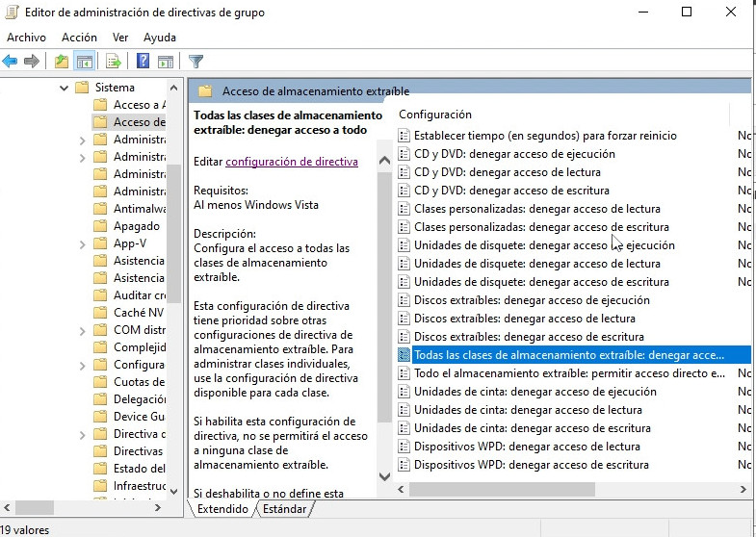Go up one level with folder arrow icon

click(x=62, y=62)
